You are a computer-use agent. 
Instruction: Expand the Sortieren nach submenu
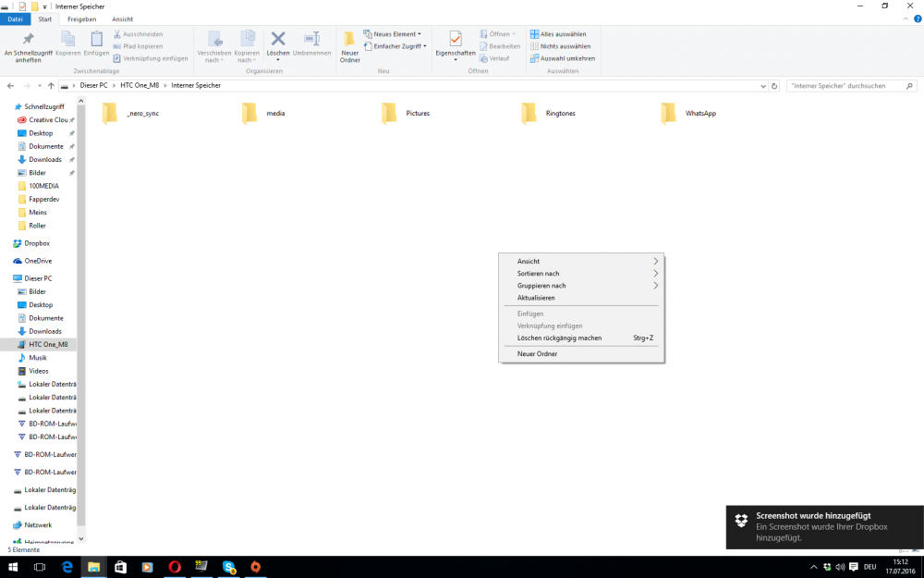(539, 273)
